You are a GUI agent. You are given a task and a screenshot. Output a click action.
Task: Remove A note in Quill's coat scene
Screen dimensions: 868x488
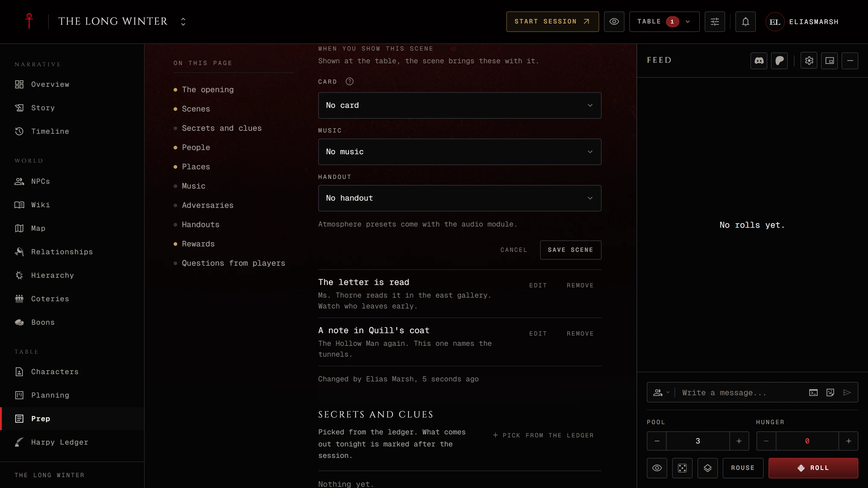580,333
